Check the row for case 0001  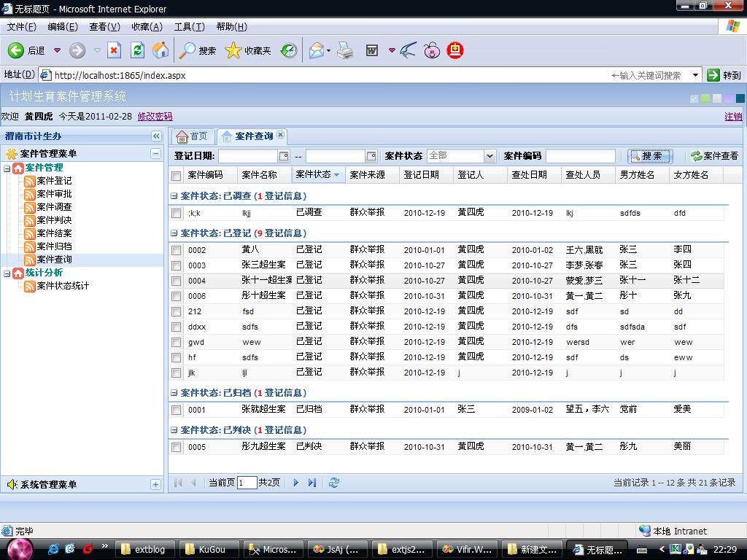click(x=177, y=410)
